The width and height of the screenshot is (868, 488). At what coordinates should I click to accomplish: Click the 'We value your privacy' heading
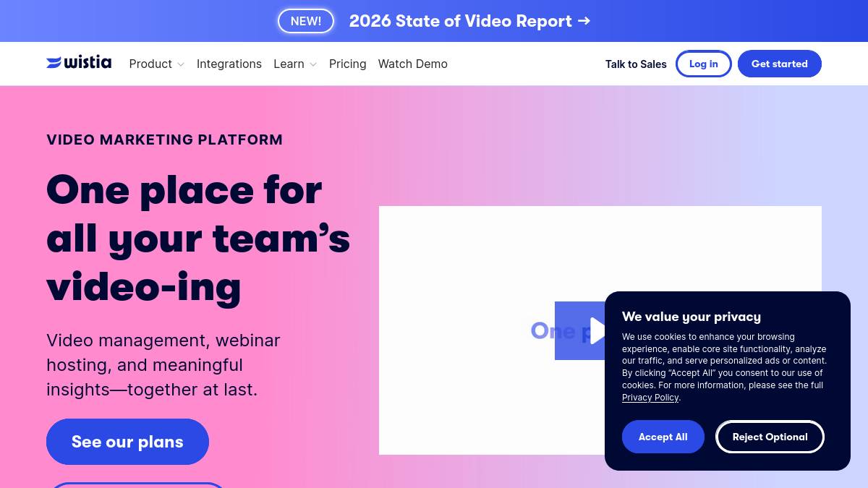(692, 317)
